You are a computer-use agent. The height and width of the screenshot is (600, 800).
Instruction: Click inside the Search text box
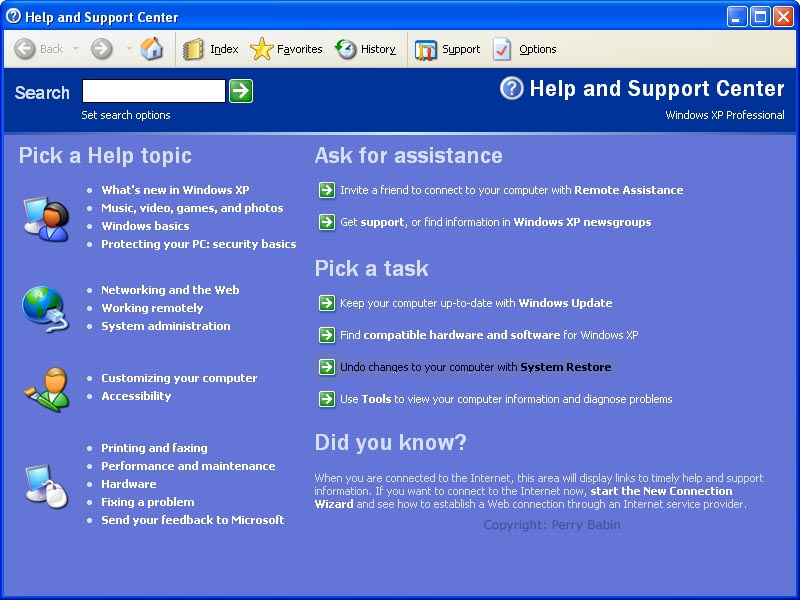click(154, 91)
